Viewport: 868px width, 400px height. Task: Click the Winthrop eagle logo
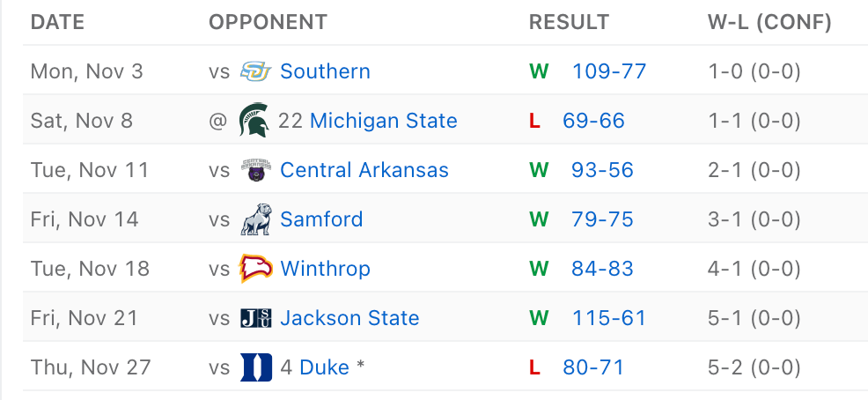pyautogui.click(x=255, y=269)
